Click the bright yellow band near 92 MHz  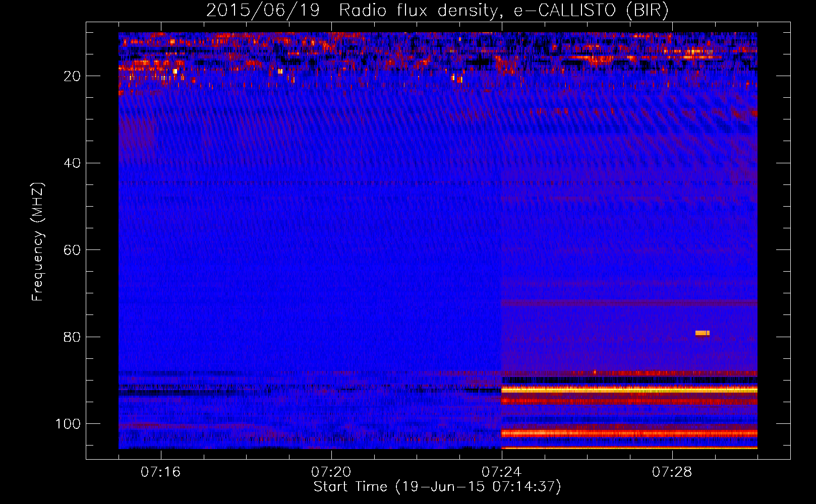[629, 390]
